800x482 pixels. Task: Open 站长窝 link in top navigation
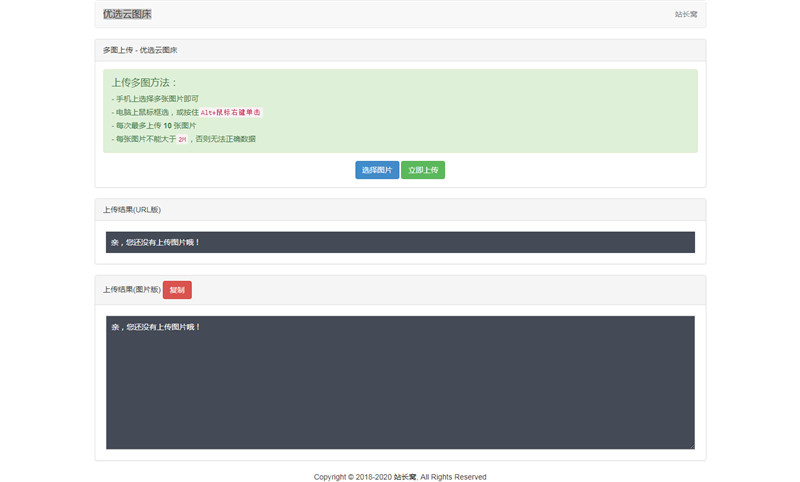point(685,14)
